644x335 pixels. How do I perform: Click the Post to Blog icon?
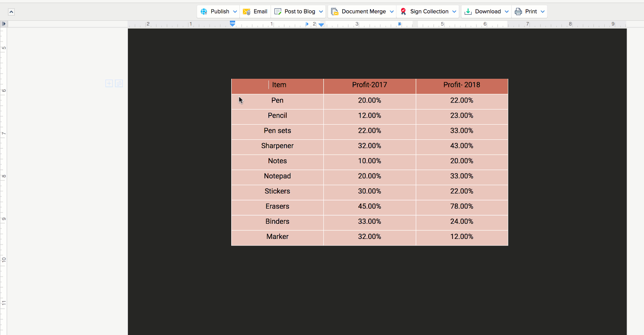[x=278, y=12]
